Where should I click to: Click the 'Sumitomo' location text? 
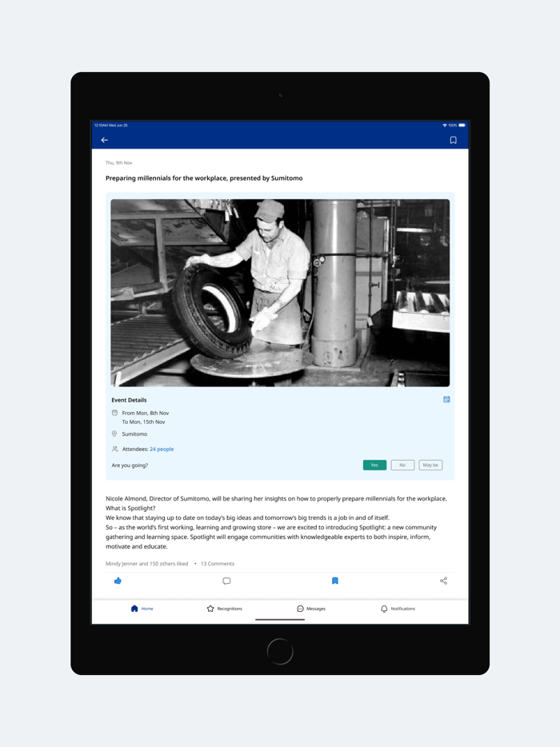click(134, 434)
